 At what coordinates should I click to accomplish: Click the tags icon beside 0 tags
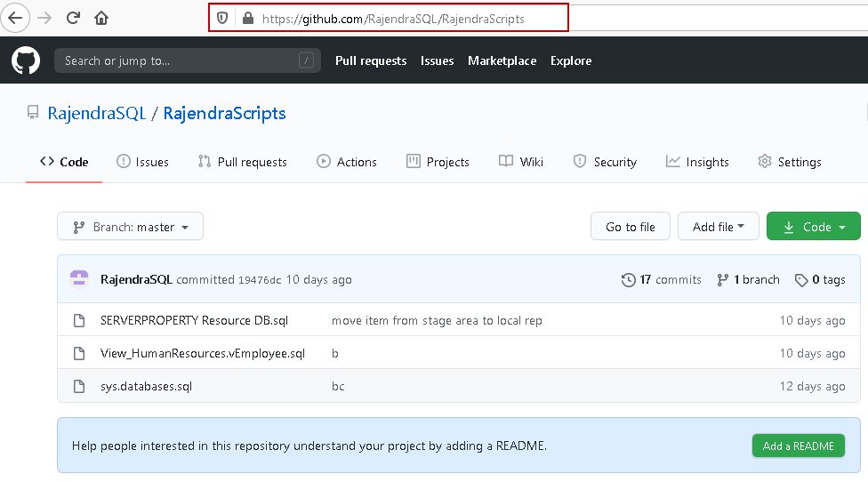pyautogui.click(x=801, y=279)
